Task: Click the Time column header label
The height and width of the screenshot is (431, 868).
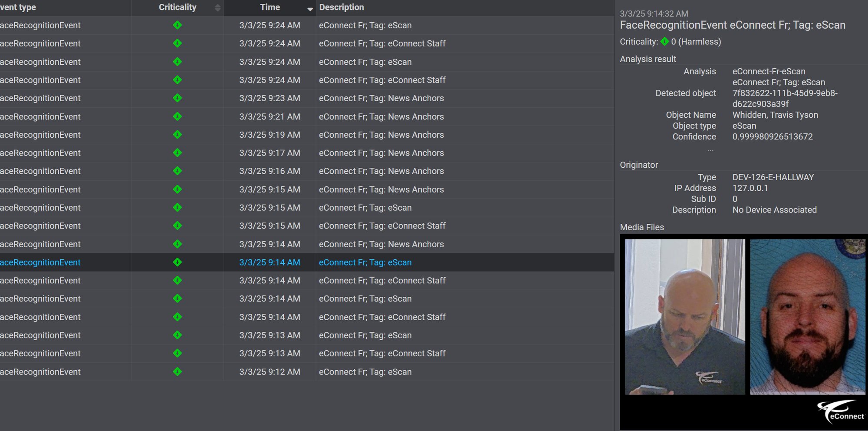Action: coord(270,7)
